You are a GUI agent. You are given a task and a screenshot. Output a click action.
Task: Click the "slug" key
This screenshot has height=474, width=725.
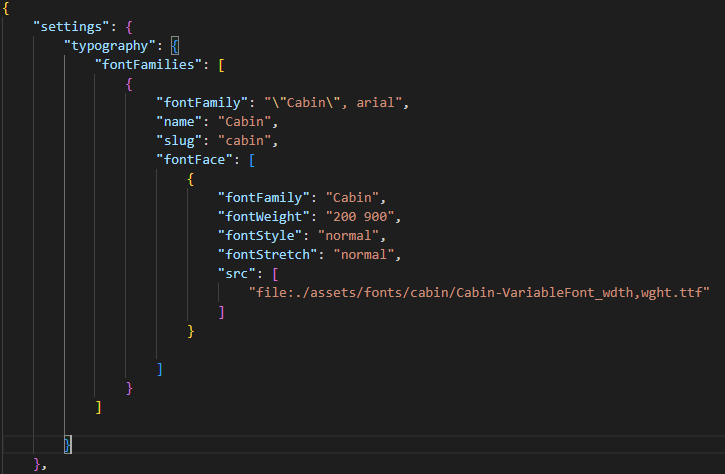click(x=179, y=141)
